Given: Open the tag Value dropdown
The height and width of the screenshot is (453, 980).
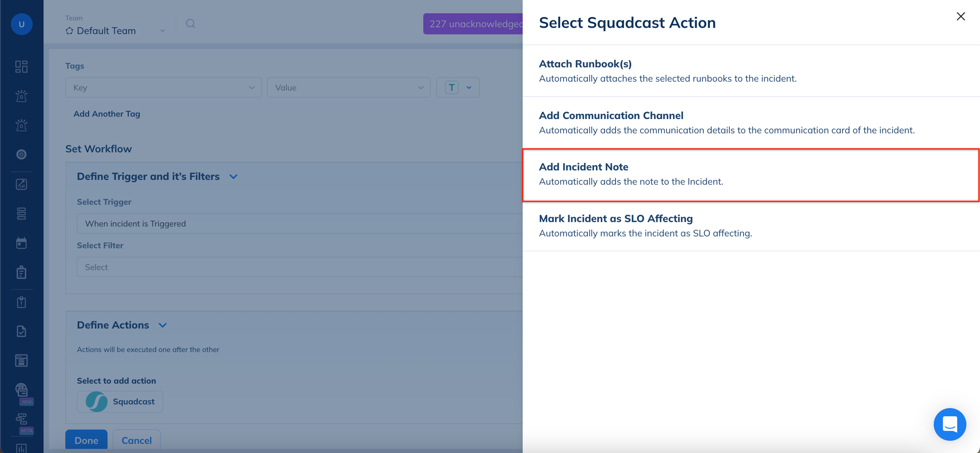Looking at the screenshot, I should pos(349,88).
